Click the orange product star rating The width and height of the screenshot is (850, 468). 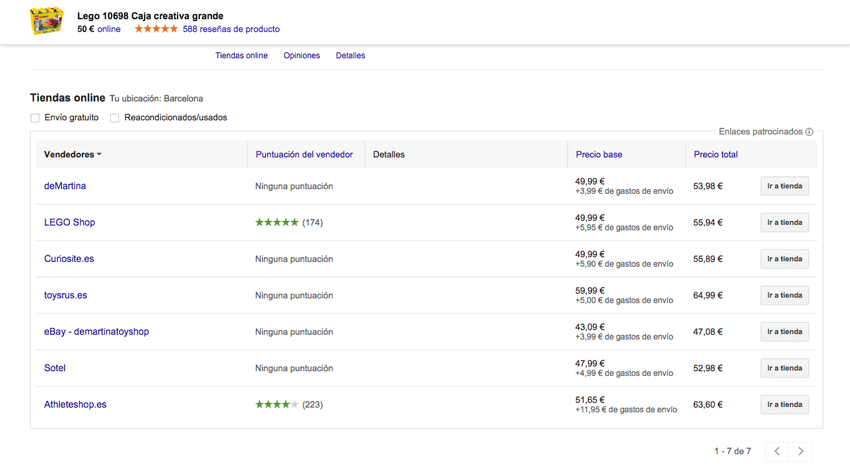point(156,29)
